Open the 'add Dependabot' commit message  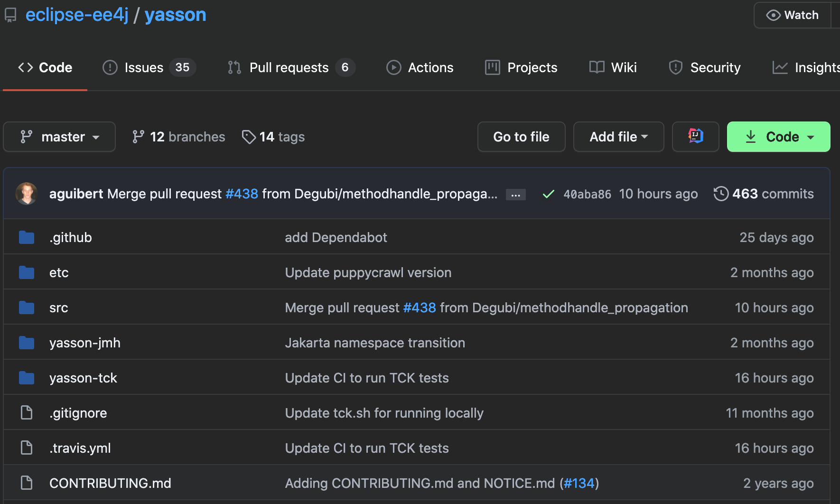click(x=336, y=237)
